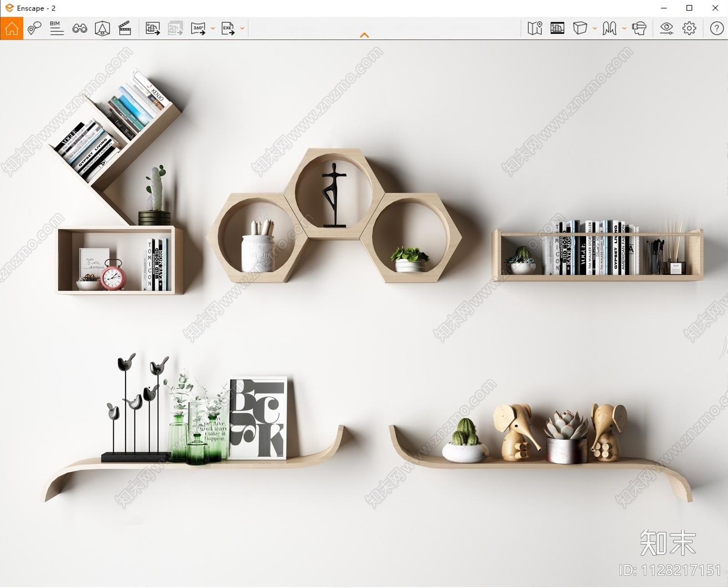Screen dimensions: 728x588
Task: Open the Help question mark panel
Action: click(x=717, y=28)
